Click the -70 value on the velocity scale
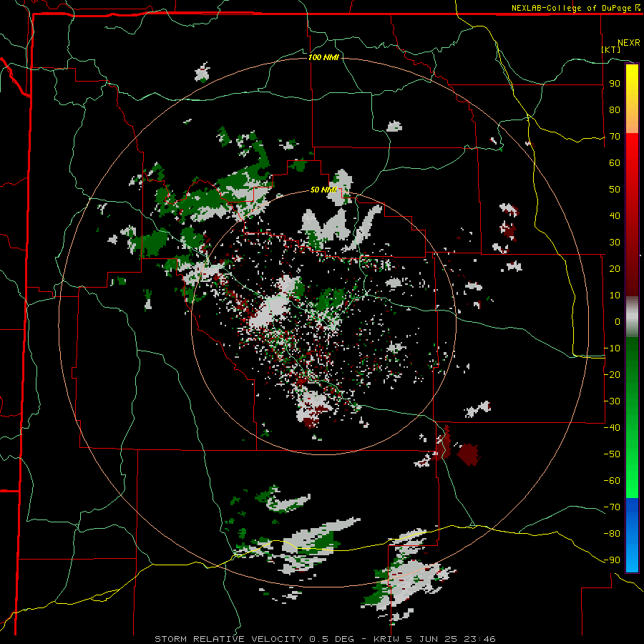The height and width of the screenshot is (644, 644). [612, 507]
